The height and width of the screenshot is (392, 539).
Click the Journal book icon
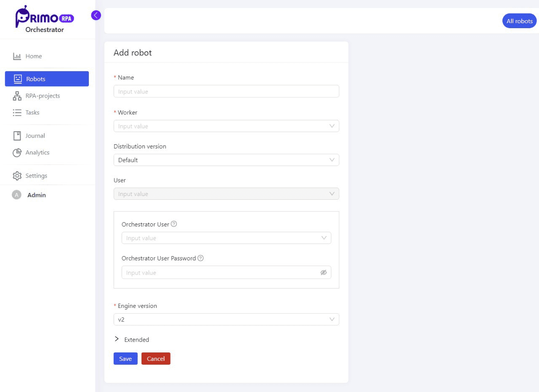coord(17,136)
